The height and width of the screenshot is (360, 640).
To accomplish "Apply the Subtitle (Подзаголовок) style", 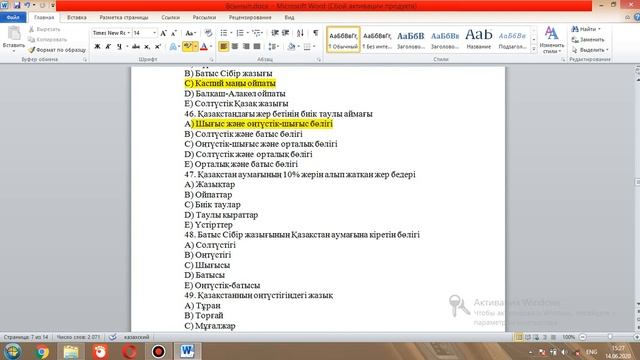I will [x=512, y=40].
